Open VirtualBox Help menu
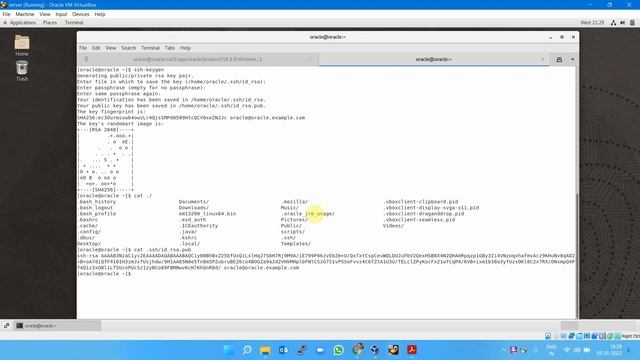The image size is (640, 360). [100, 14]
